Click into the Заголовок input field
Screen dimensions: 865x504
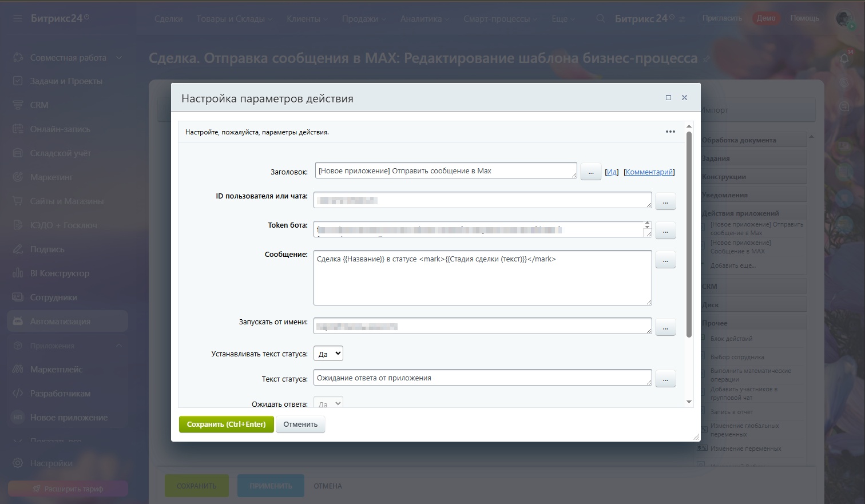(x=446, y=170)
